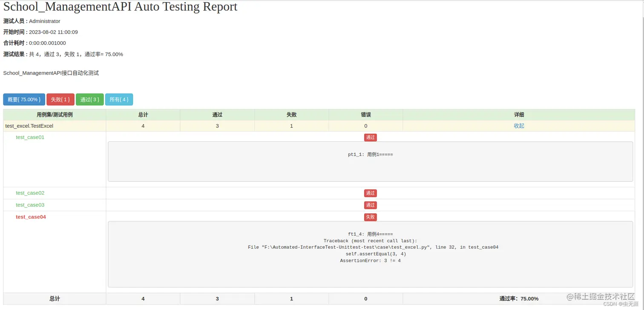Viewport: 644px width, 310px height.
Task: Click the footer 通过率: 75.00% cell
Action: (519, 299)
